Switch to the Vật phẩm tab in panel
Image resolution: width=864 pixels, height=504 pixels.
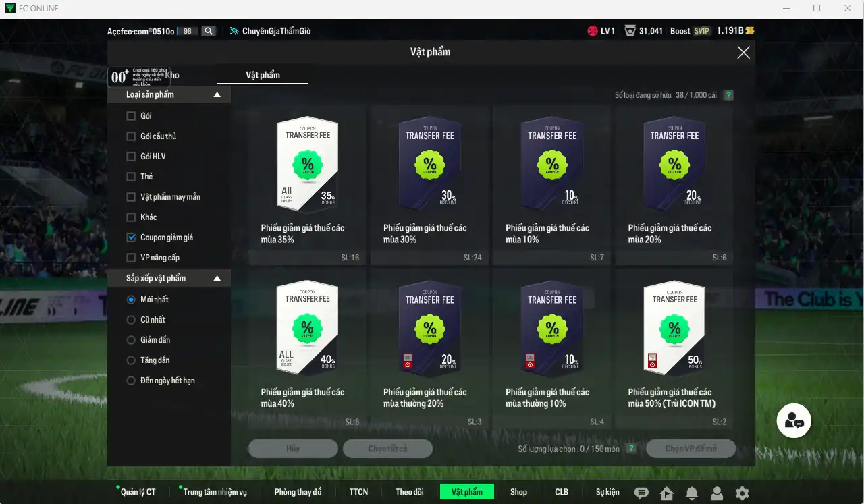pos(263,75)
